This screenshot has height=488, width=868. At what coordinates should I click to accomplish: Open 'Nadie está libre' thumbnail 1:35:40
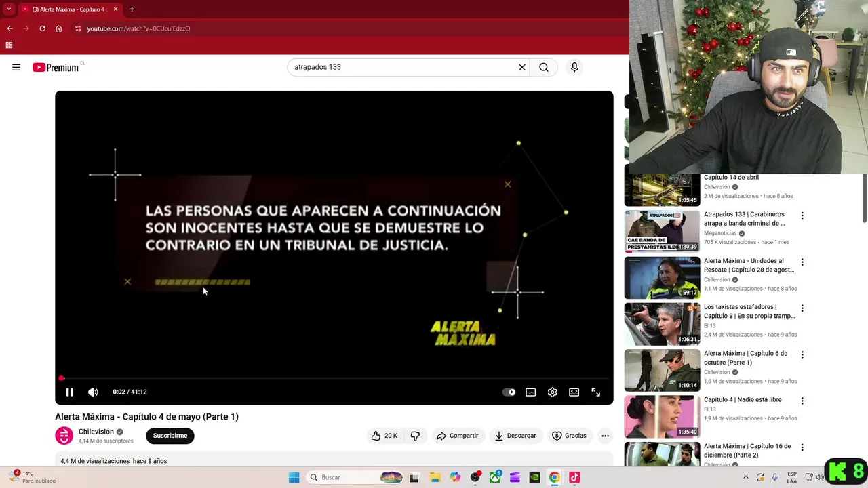click(662, 417)
